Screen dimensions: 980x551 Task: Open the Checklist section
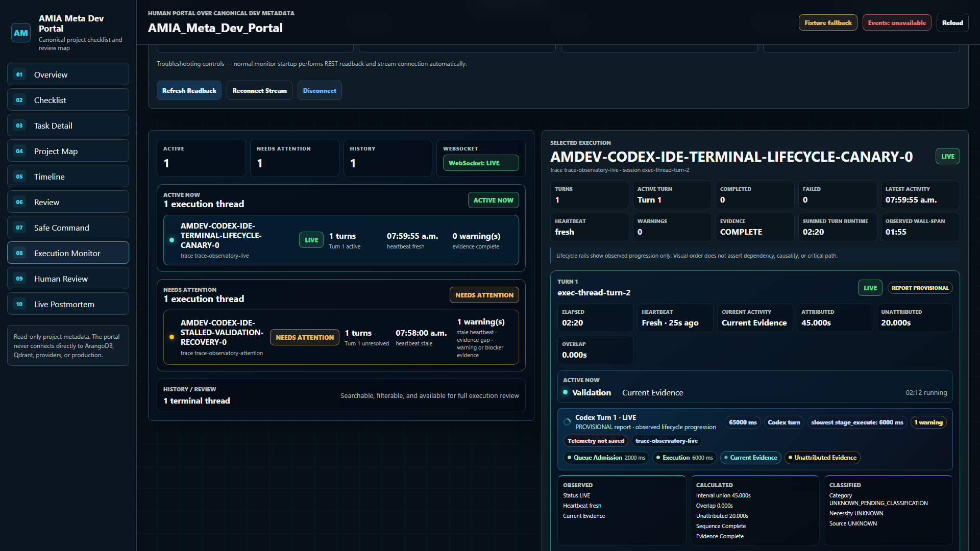68,100
